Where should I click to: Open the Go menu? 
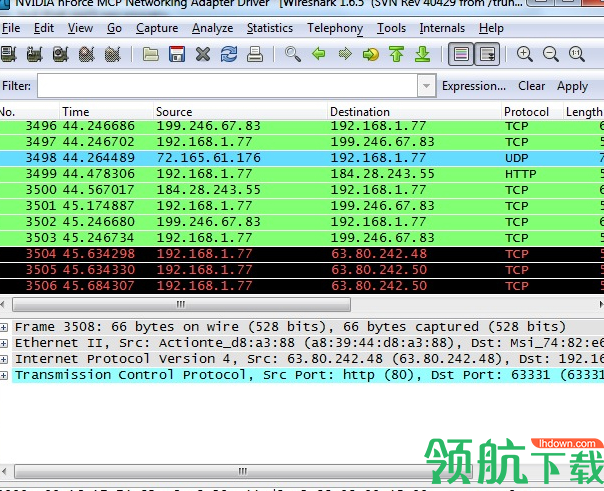click(114, 28)
